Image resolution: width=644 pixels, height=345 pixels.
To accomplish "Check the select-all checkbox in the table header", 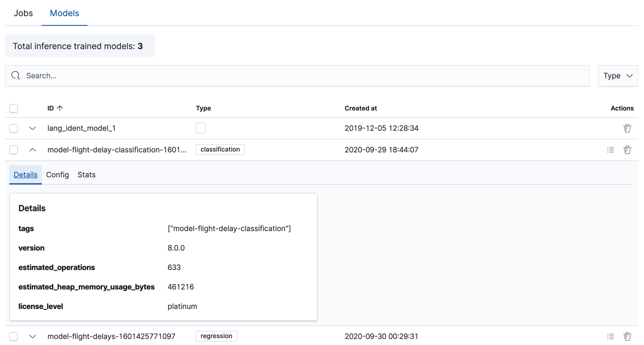I will (13, 108).
